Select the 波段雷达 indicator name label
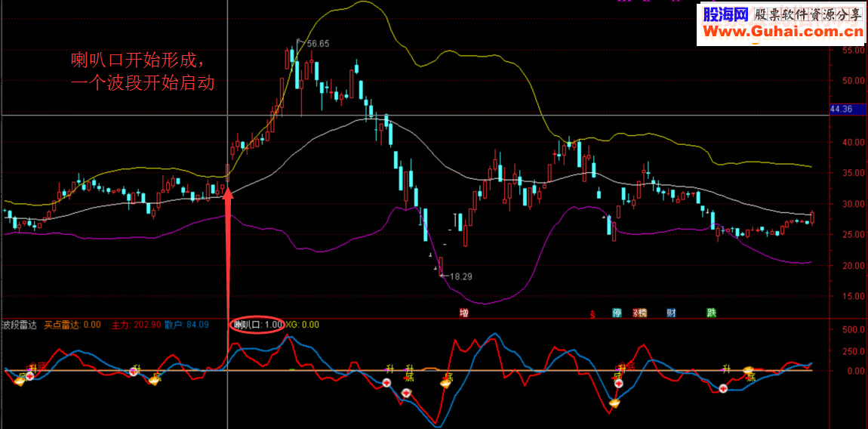Image resolution: width=868 pixels, height=429 pixels. (19, 326)
